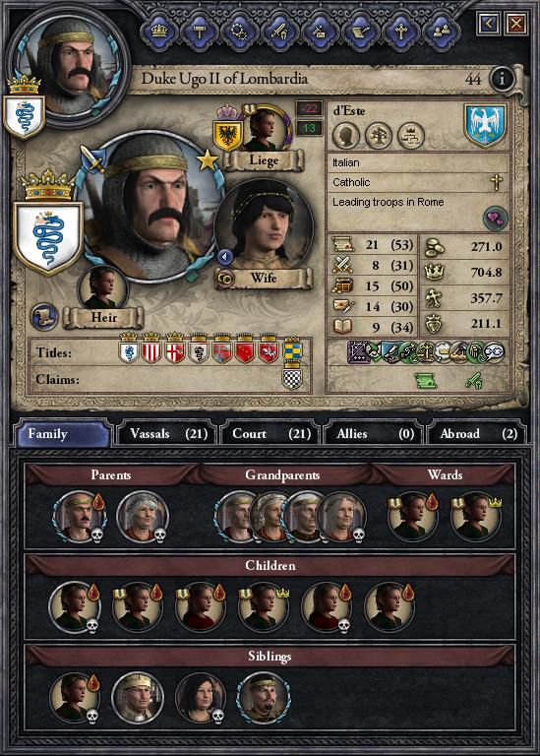Select the last sibling with a blue laurel frame
Image resolution: width=540 pixels, height=756 pixels.
coord(264,698)
